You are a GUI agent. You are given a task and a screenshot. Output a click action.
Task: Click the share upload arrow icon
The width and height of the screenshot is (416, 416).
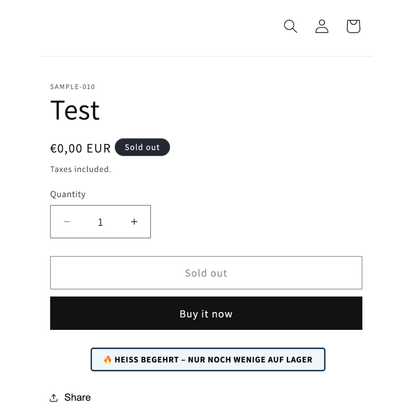pos(54,398)
